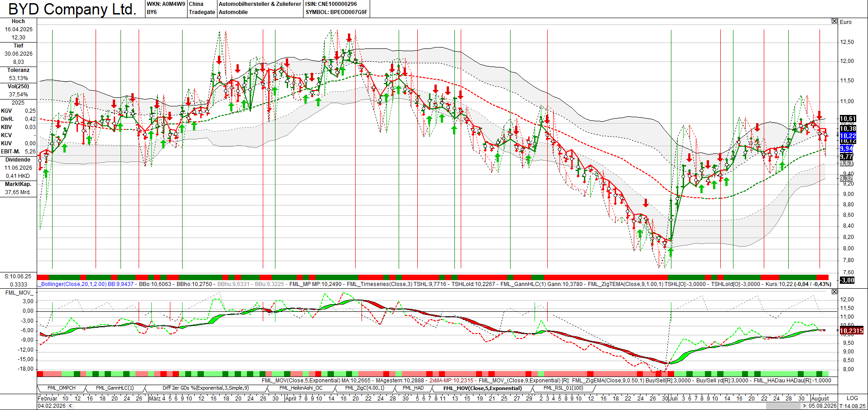
Task: Click the EBIT-M. row in fundamentals
Action: (x=18, y=152)
